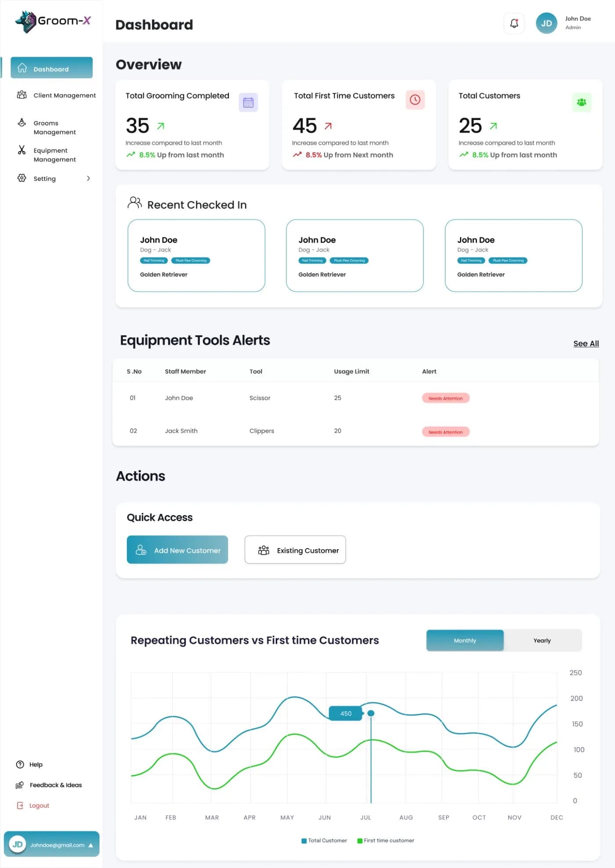Click the Logout icon
This screenshot has width=615, height=868.
pyautogui.click(x=20, y=806)
